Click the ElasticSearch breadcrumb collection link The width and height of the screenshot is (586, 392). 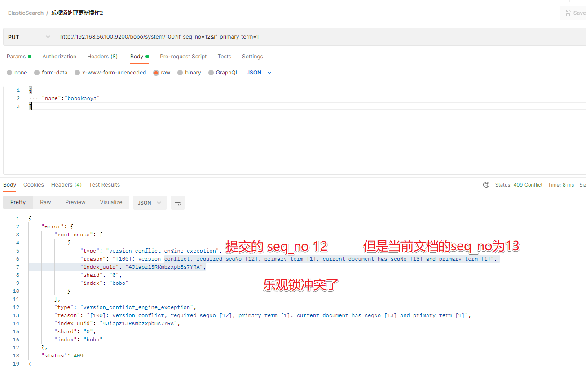[26, 13]
